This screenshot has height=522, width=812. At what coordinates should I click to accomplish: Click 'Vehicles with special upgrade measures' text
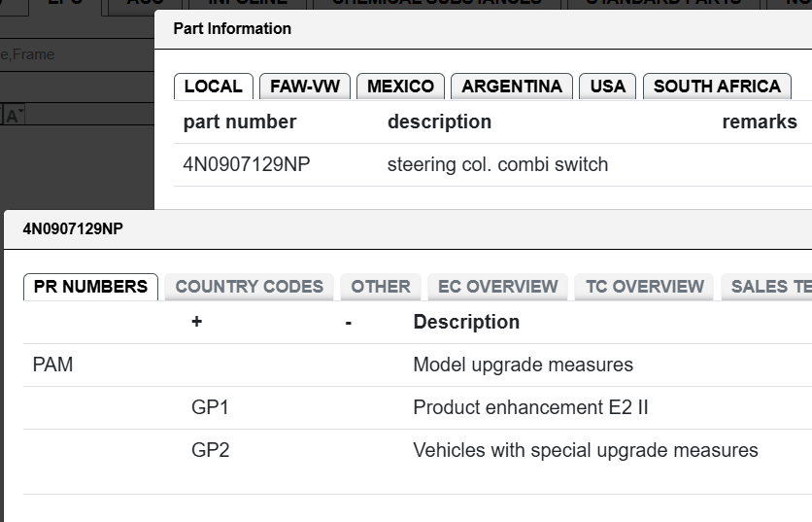pos(585,450)
